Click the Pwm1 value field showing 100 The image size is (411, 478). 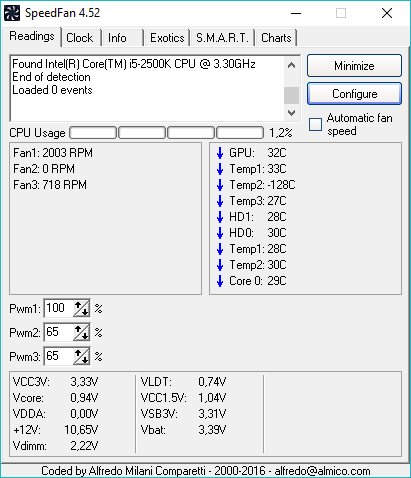[59, 308]
